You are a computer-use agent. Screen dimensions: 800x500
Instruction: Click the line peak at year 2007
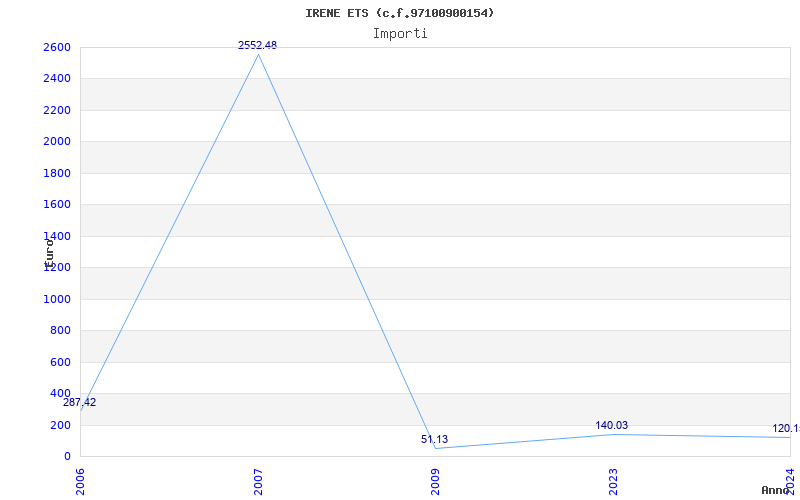258,55
